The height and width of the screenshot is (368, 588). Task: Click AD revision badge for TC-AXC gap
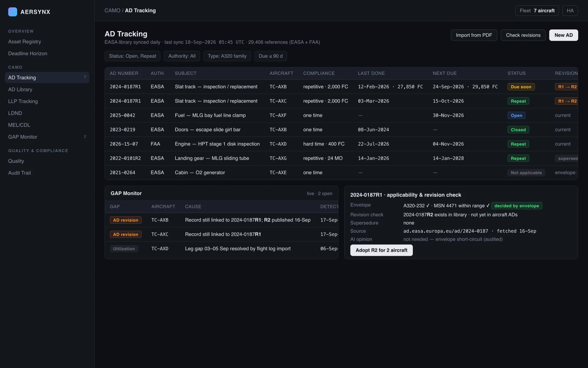click(126, 235)
